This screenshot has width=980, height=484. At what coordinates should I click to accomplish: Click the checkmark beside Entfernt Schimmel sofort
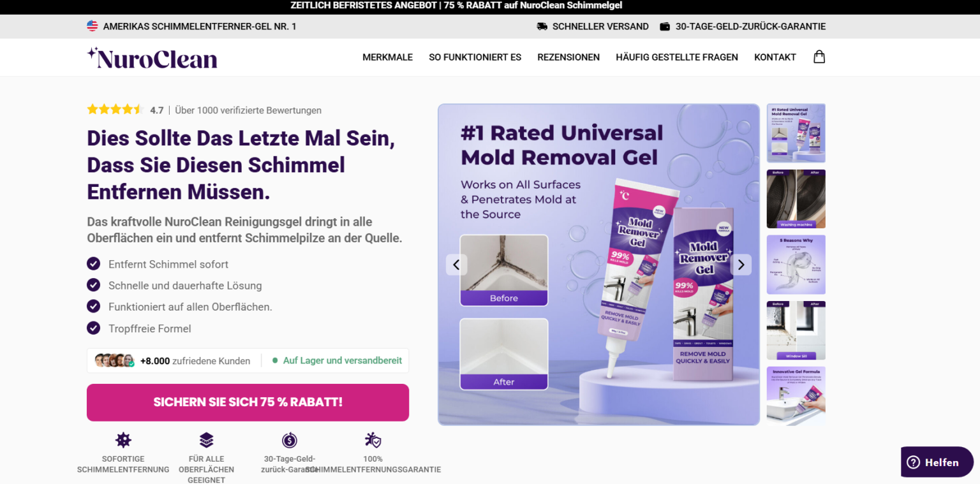[x=94, y=263]
